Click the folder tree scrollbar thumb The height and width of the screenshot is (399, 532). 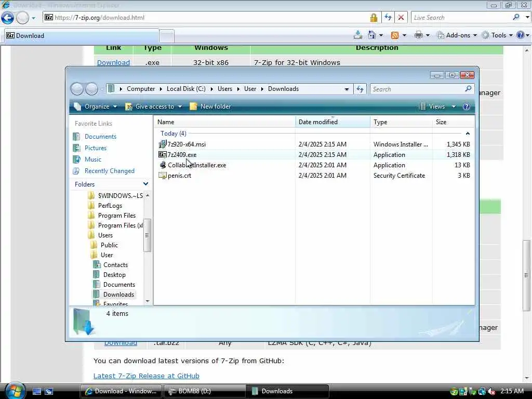(x=147, y=235)
